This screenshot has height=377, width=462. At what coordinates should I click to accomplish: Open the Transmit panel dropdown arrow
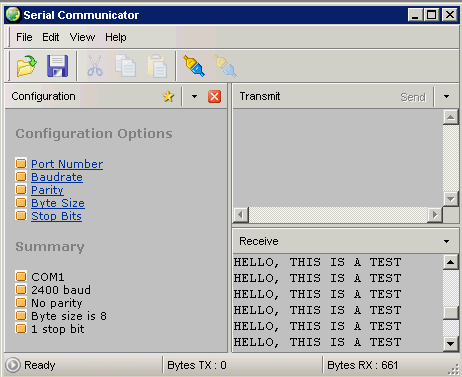point(446,97)
